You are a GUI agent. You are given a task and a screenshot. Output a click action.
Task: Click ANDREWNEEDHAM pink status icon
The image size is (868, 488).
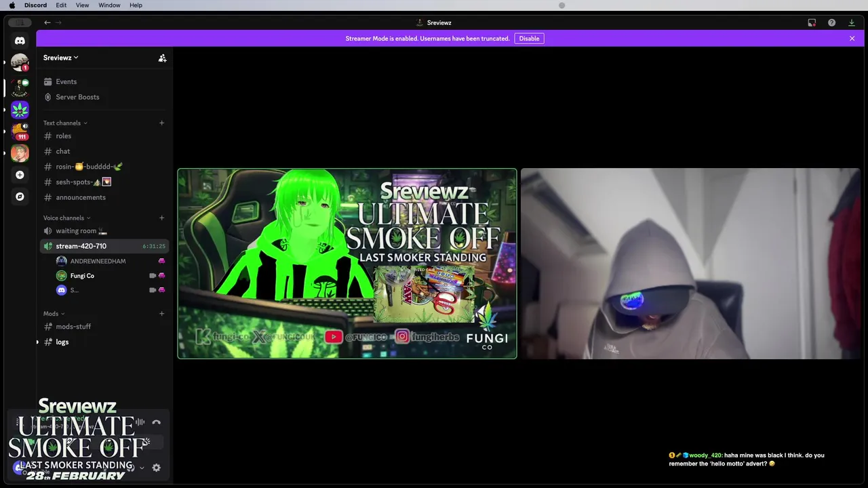[161, 261]
